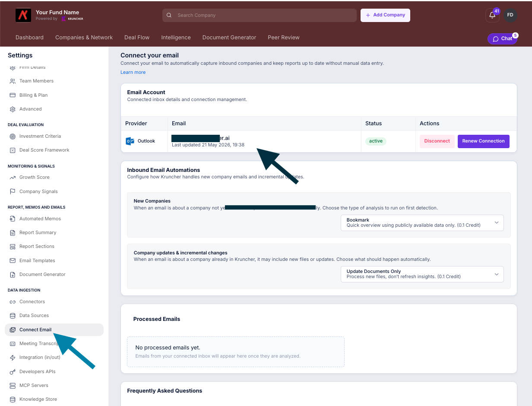Click the Search Company field
This screenshot has height=406, width=532.
(260, 15)
